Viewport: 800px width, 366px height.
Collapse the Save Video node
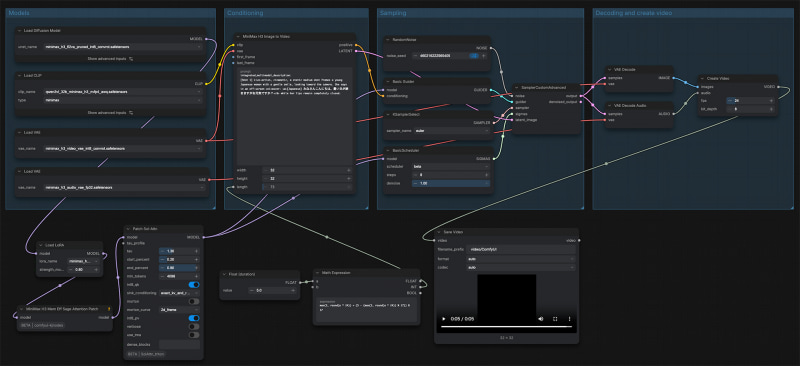click(x=440, y=232)
